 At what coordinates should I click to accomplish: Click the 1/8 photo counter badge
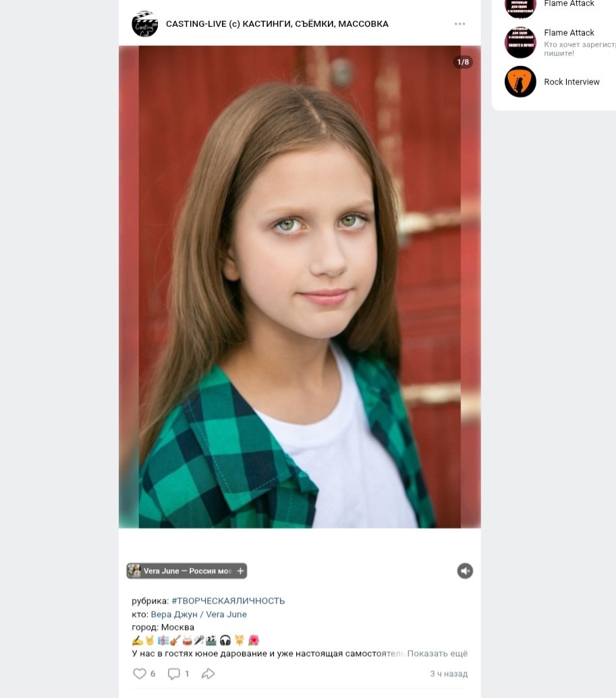click(x=463, y=62)
